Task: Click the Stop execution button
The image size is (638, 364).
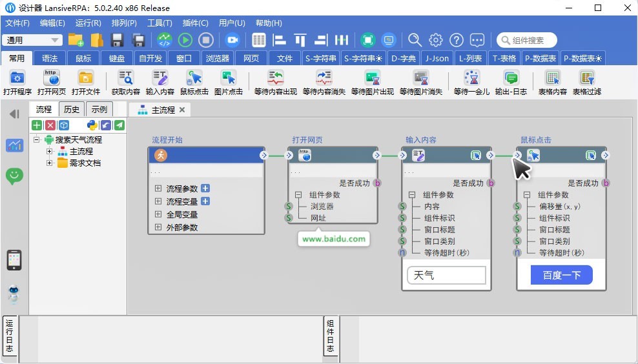Action: pyautogui.click(x=206, y=40)
